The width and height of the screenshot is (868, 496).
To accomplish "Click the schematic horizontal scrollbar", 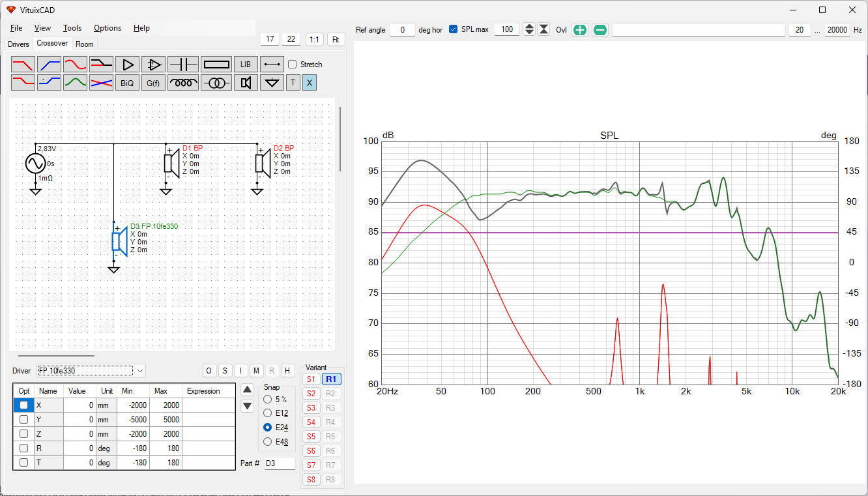I will [56, 356].
